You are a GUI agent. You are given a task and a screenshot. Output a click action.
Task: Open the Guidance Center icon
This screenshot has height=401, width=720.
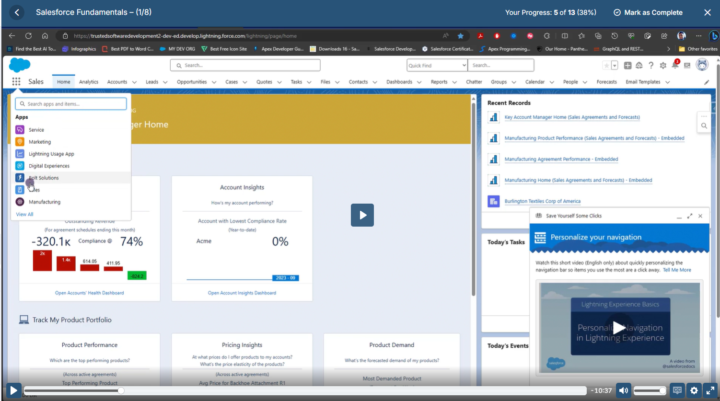[x=639, y=66]
